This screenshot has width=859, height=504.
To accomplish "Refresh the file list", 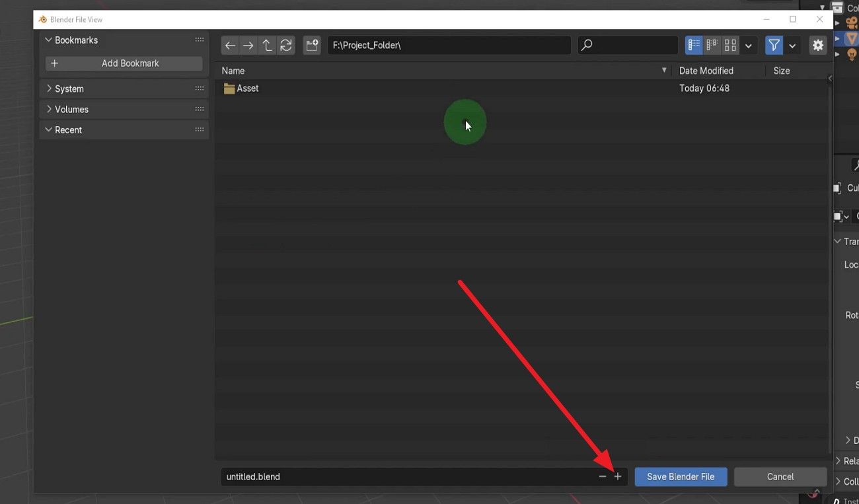I will 285,46.
